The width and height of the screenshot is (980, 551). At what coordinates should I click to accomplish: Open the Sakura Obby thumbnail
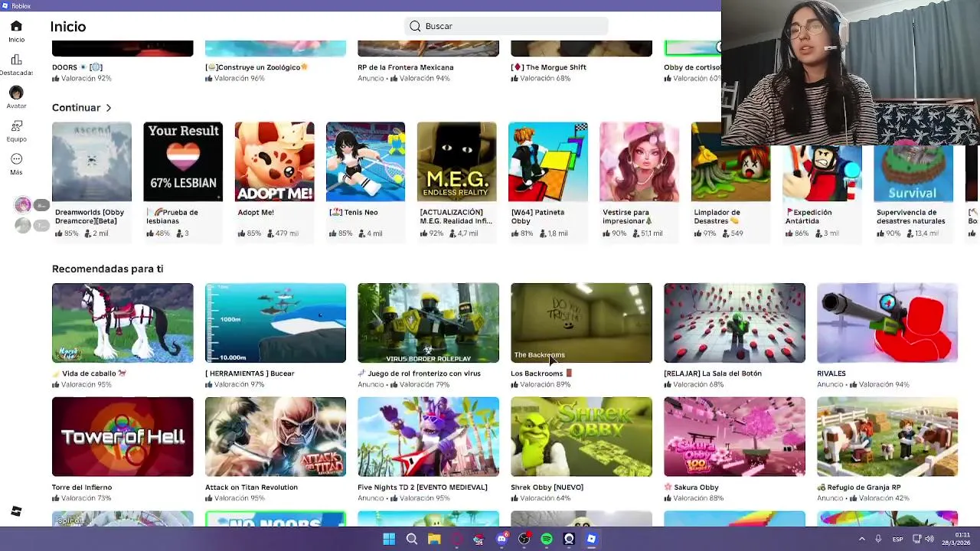pyautogui.click(x=734, y=436)
